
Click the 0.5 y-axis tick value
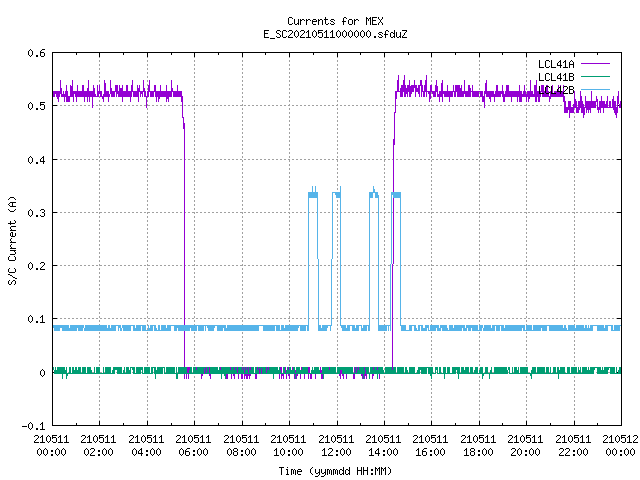(36, 106)
